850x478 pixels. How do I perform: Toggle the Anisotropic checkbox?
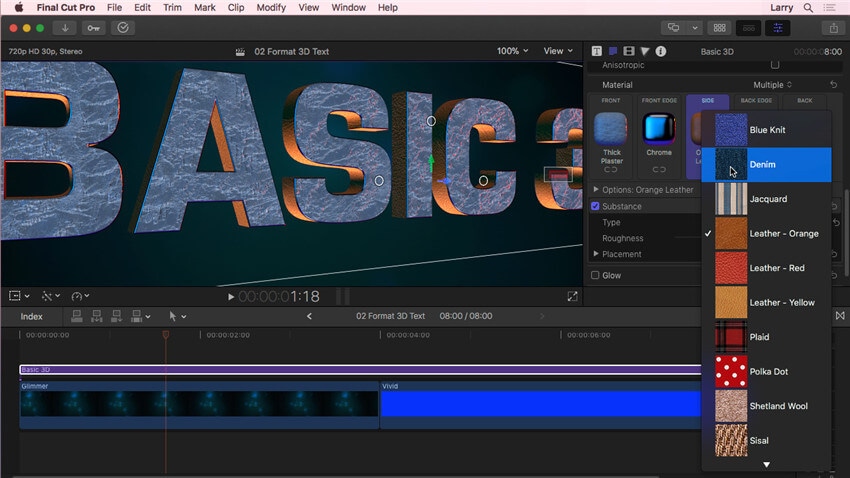click(x=774, y=65)
